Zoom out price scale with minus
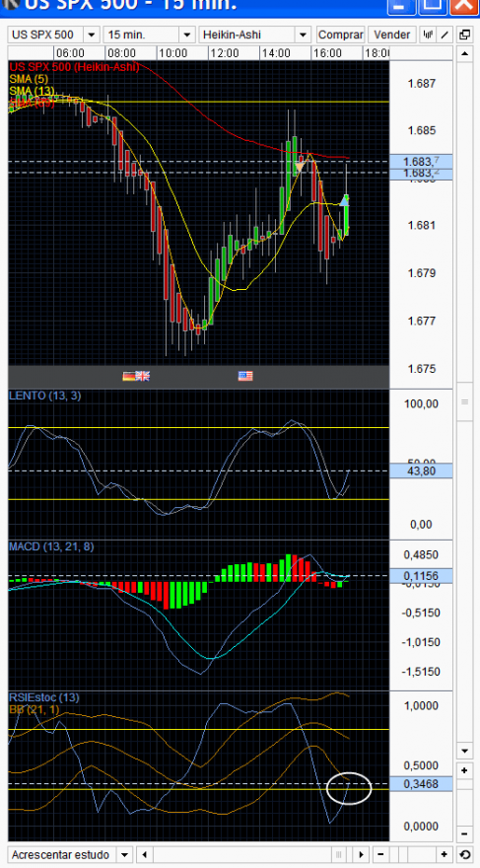This screenshot has height=868, width=480. click(x=463, y=834)
